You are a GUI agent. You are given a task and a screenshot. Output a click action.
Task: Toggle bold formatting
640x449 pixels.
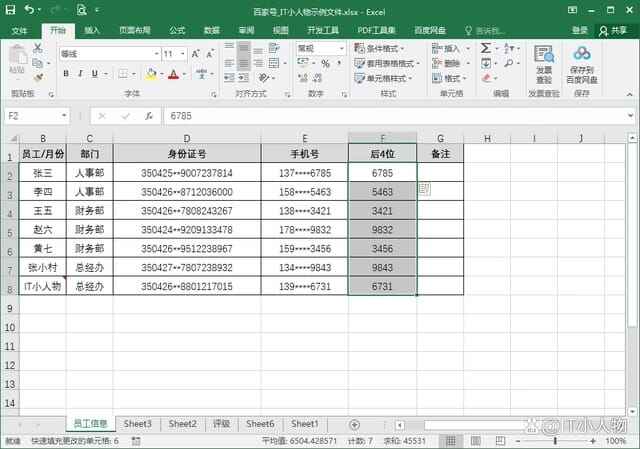pyautogui.click(x=66, y=74)
